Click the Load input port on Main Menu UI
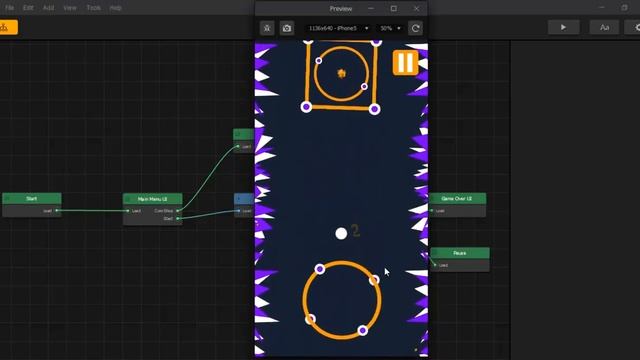 click(x=128, y=211)
